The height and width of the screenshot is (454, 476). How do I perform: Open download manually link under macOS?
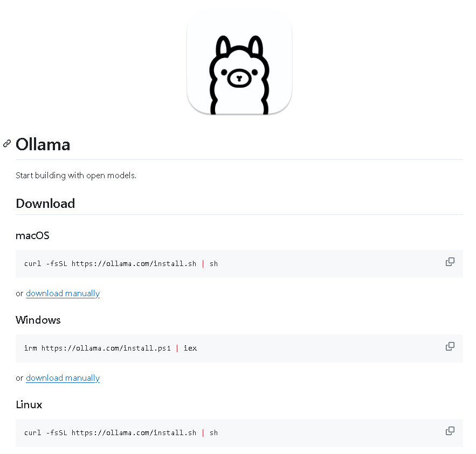(x=63, y=294)
